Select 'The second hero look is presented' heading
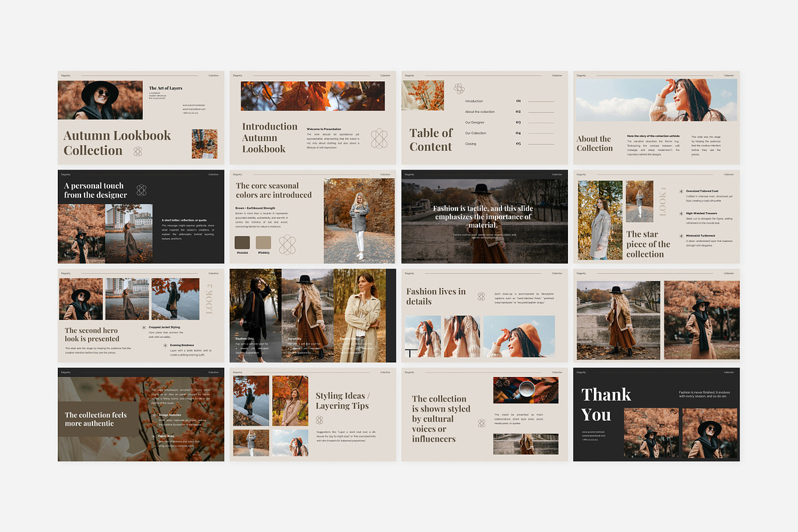Viewport: 798px width, 532px height. click(x=92, y=334)
